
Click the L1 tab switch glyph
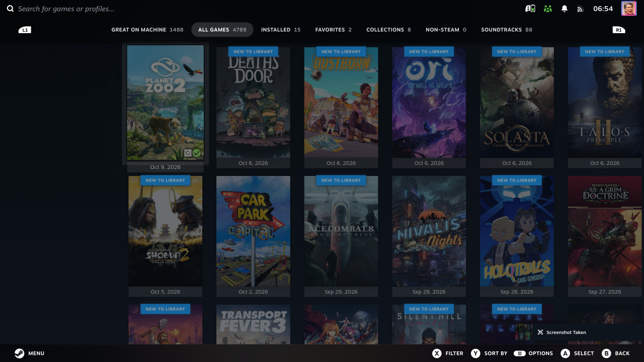(x=25, y=30)
